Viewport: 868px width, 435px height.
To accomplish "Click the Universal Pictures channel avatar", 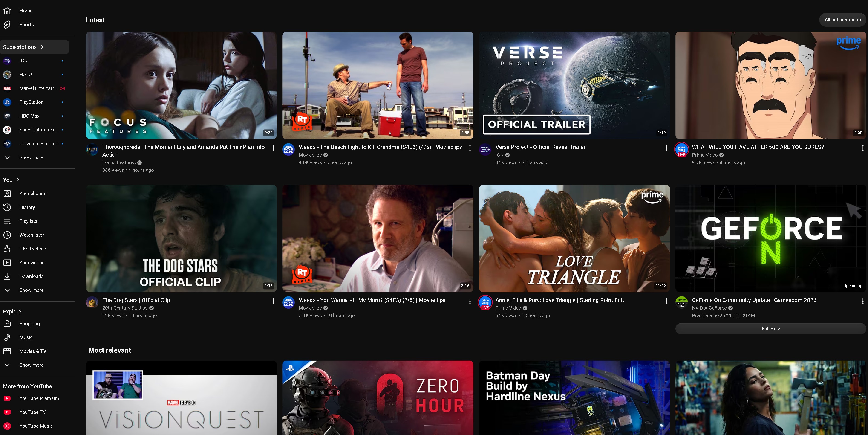I will pyautogui.click(x=7, y=144).
